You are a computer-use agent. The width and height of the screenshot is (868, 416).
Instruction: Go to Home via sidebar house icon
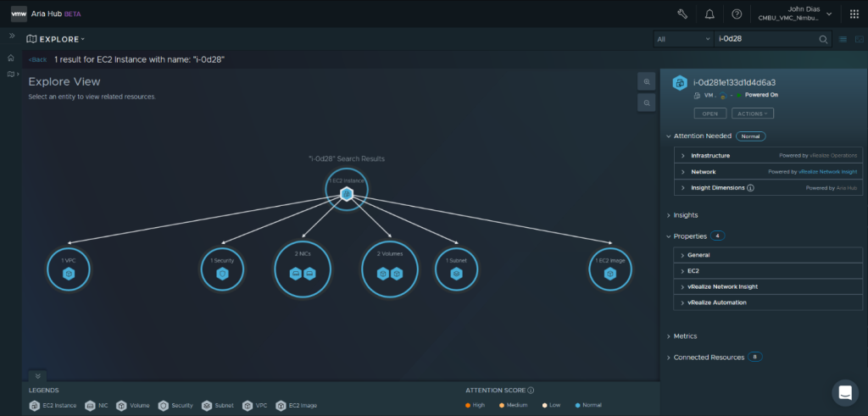point(10,58)
